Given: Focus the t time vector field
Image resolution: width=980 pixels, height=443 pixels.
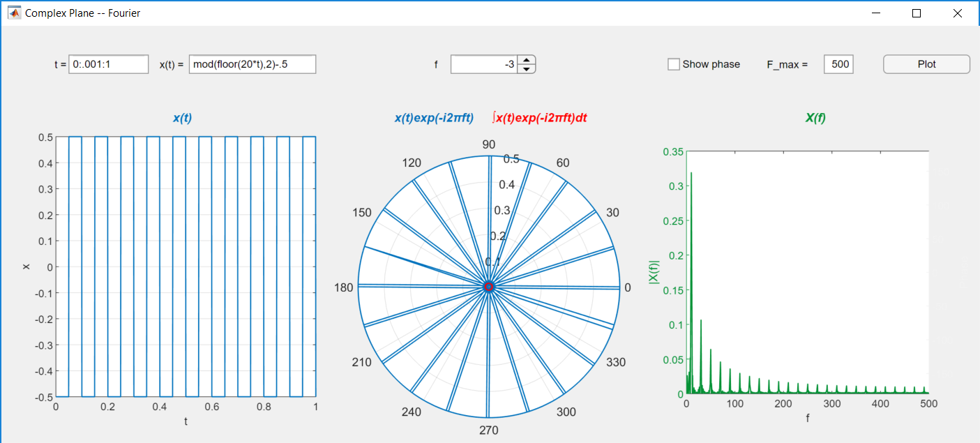Looking at the screenshot, I should pos(109,64).
